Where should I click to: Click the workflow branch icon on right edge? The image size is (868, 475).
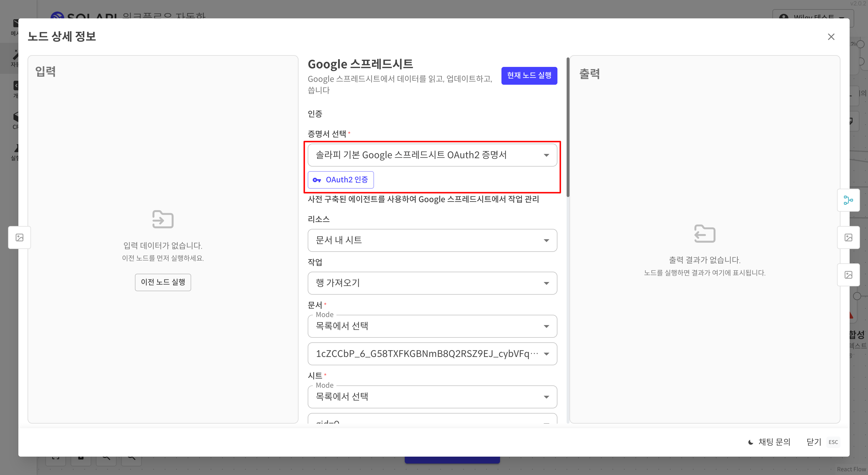848,200
